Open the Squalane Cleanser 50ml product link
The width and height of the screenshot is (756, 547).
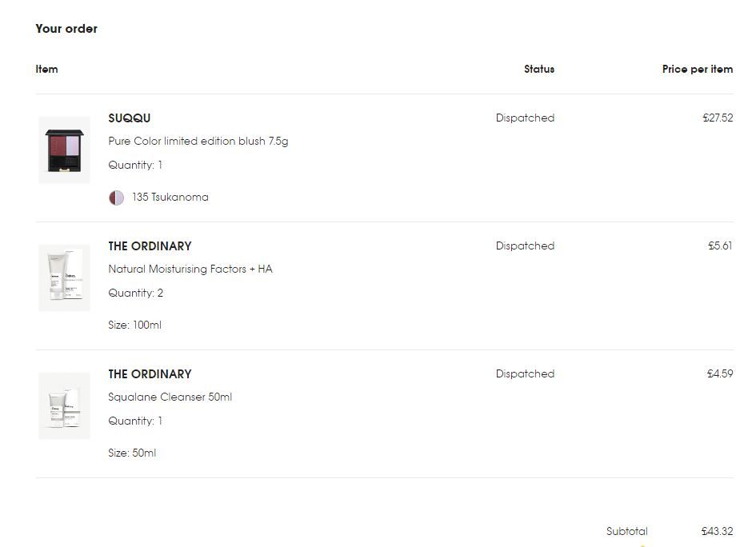pos(170,397)
